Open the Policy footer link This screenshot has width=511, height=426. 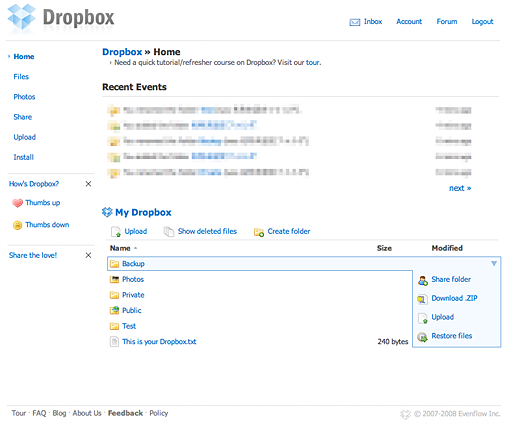(159, 413)
